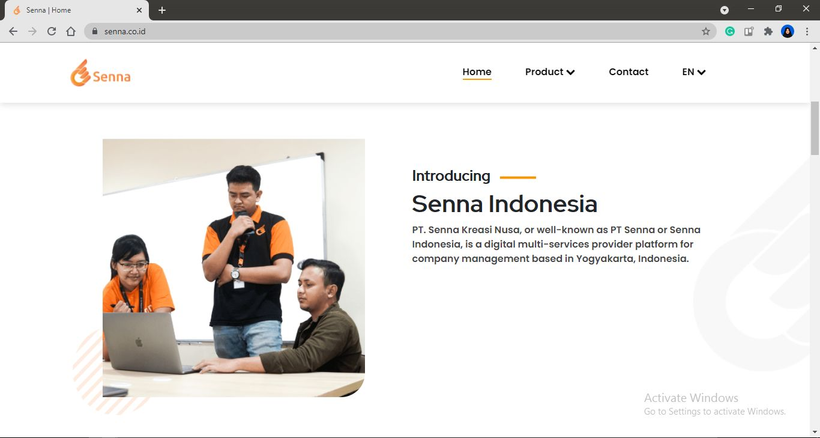Open the Chrome profile avatar
820x438 pixels.
pos(787,31)
